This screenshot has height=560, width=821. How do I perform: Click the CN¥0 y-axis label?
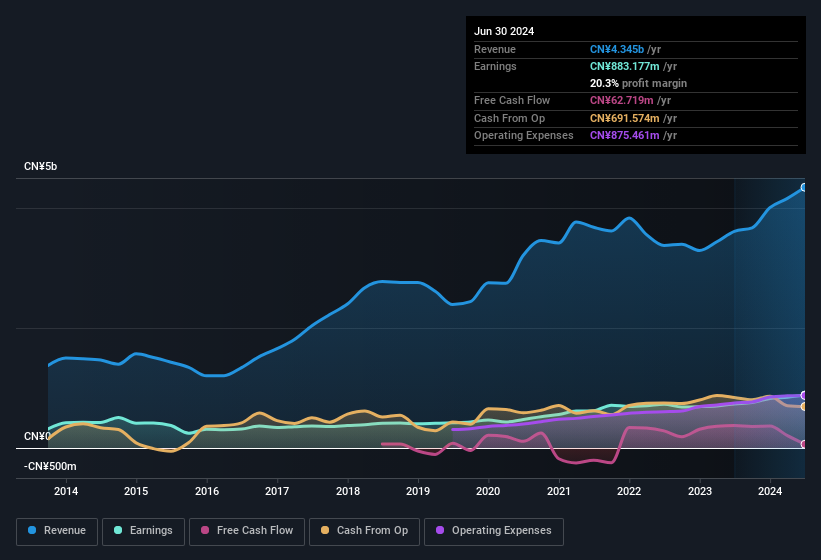coord(37,436)
